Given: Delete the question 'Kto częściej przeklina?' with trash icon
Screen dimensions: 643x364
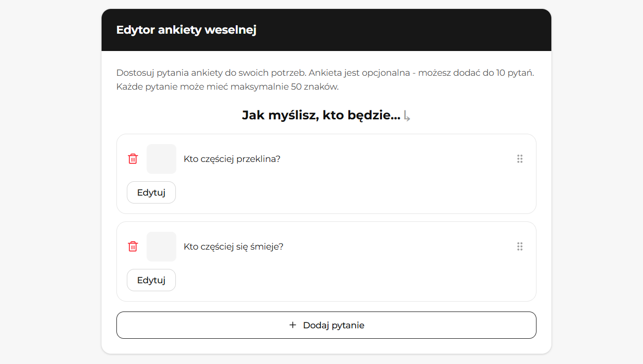Looking at the screenshot, I should point(133,159).
